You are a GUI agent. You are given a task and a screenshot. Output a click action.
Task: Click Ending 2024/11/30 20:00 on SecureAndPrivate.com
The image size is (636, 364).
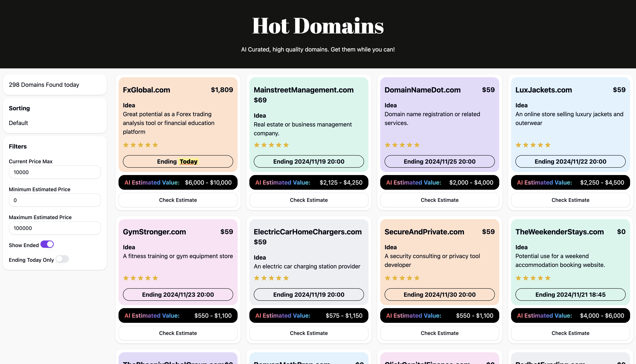439,295
